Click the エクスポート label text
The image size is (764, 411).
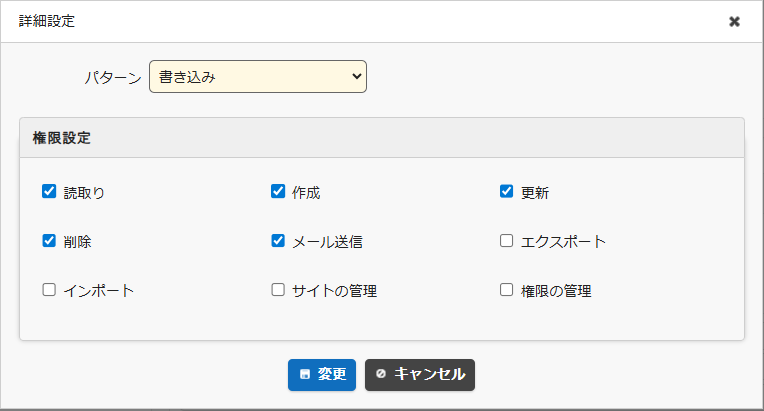[563, 242]
